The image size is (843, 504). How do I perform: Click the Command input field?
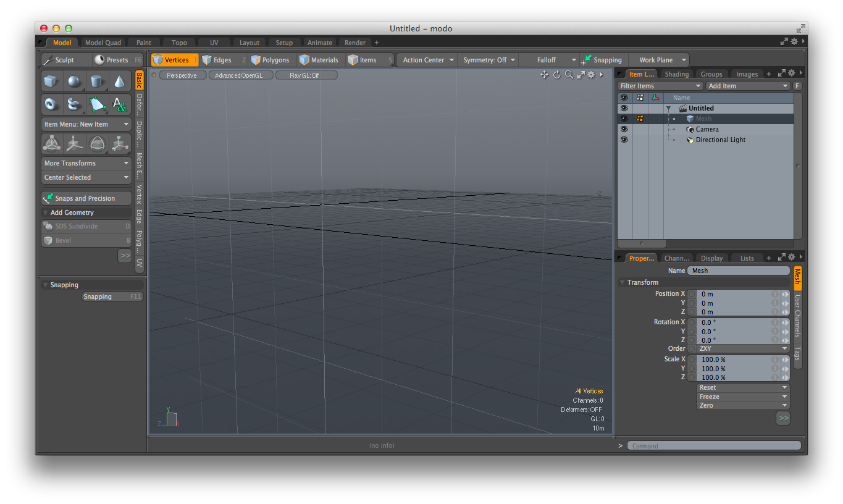click(x=714, y=445)
